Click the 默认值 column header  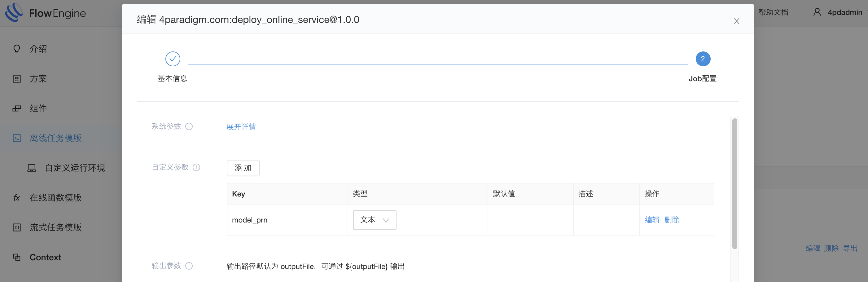click(x=530, y=194)
